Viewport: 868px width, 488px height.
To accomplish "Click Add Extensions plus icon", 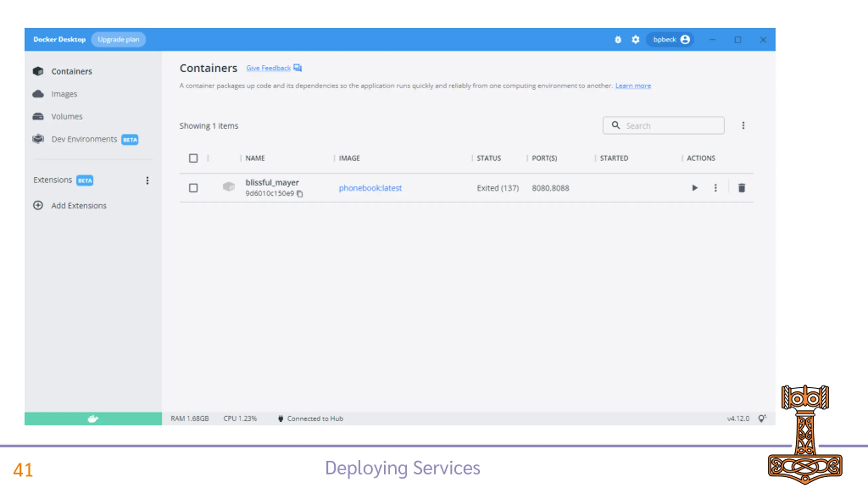I will coord(38,205).
